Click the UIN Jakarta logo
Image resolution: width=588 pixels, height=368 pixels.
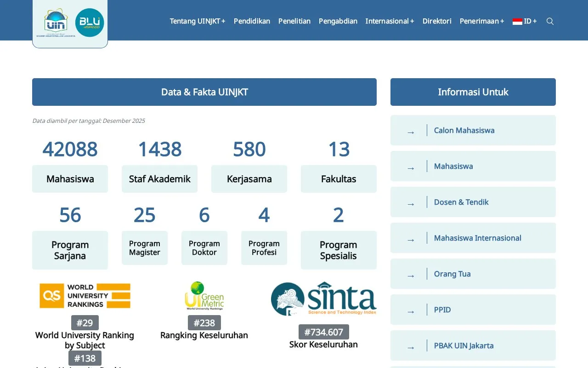pyautogui.click(x=56, y=23)
